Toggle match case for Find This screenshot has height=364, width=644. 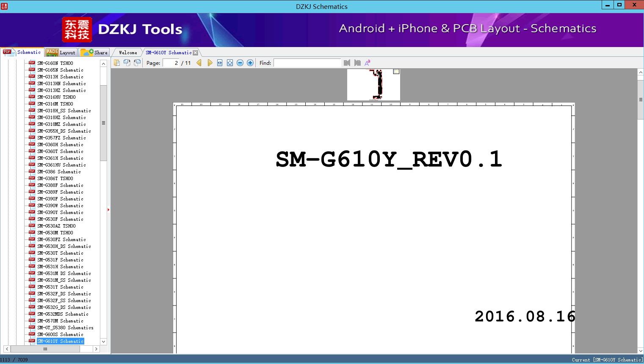(x=368, y=63)
